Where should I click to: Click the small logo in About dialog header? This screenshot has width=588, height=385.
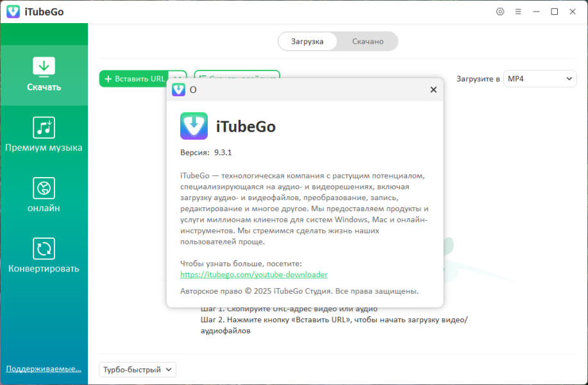[178, 90]
